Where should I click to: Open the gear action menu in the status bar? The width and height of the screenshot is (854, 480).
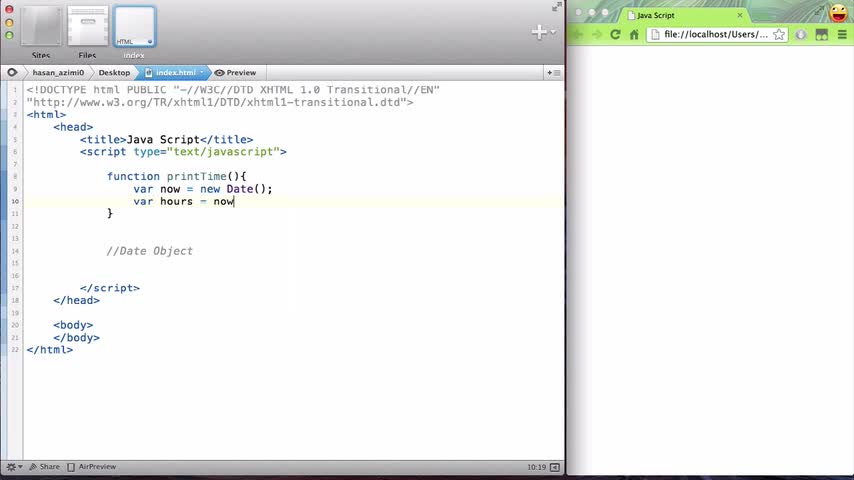tap(14, 467)
